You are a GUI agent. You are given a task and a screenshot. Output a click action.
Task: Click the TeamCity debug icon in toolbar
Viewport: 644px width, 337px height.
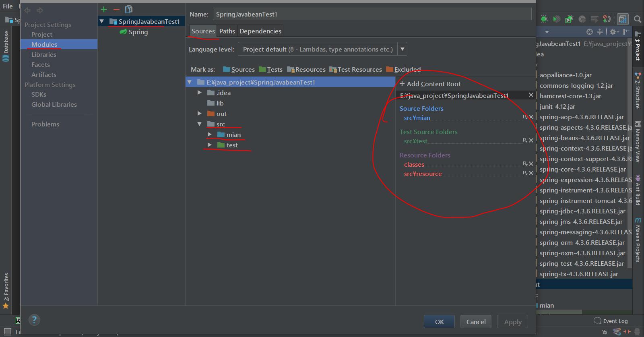coord(569,19)
